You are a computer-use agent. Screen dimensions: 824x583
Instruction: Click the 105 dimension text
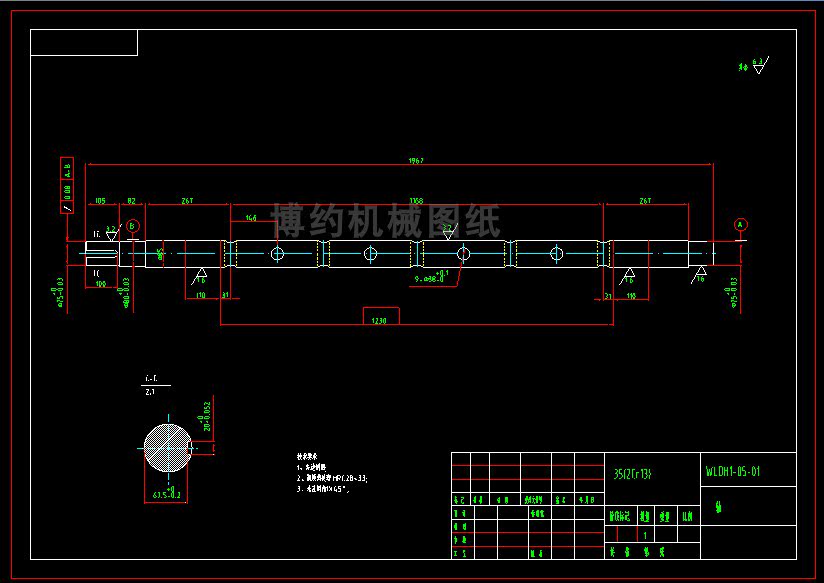pyautogui.click(x=100, y=201)
